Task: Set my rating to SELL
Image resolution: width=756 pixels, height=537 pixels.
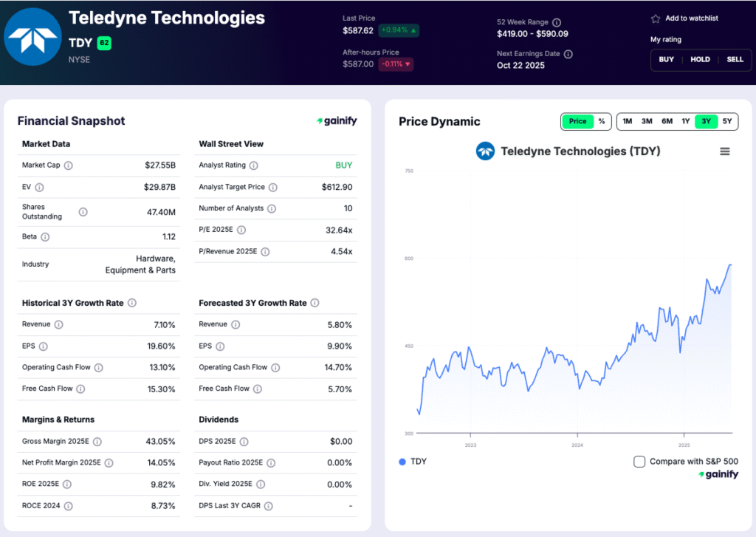Action: (x=735, y=59)
